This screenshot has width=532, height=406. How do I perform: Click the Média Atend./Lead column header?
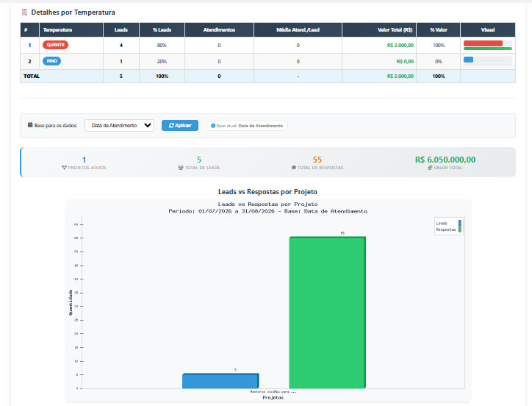[298, 30]
